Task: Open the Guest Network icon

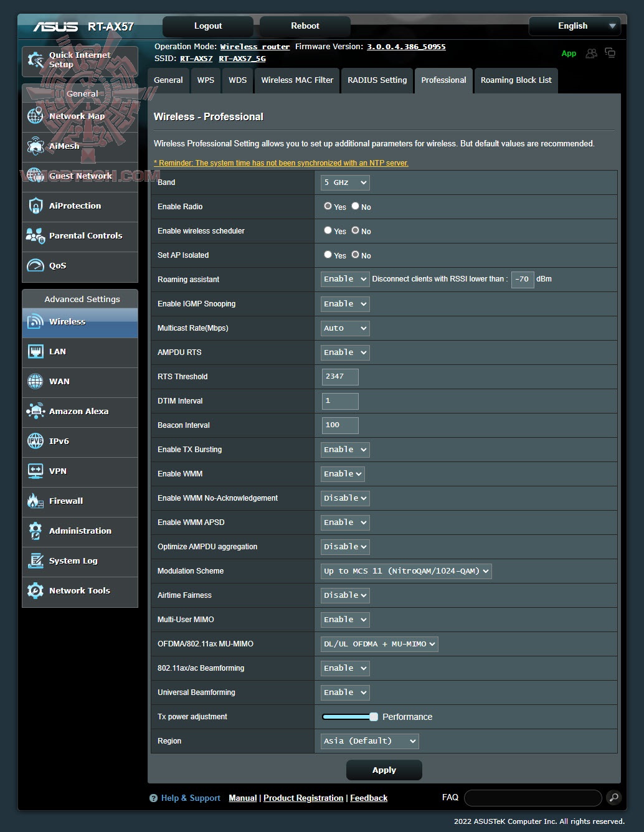Action: click(x=36, y=176)
